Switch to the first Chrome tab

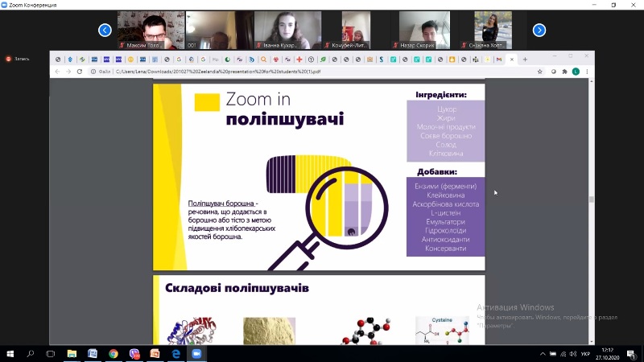point(58,60)
